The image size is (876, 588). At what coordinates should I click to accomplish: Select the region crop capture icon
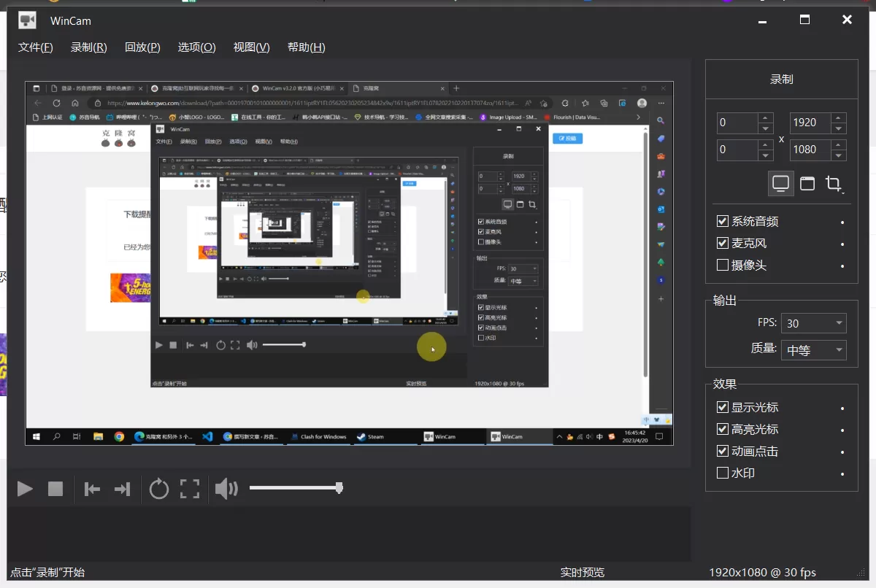(833, 183)
